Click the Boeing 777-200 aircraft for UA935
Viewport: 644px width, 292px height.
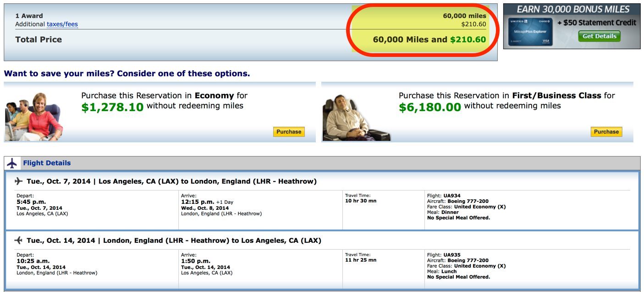click(x=468, y=260)
